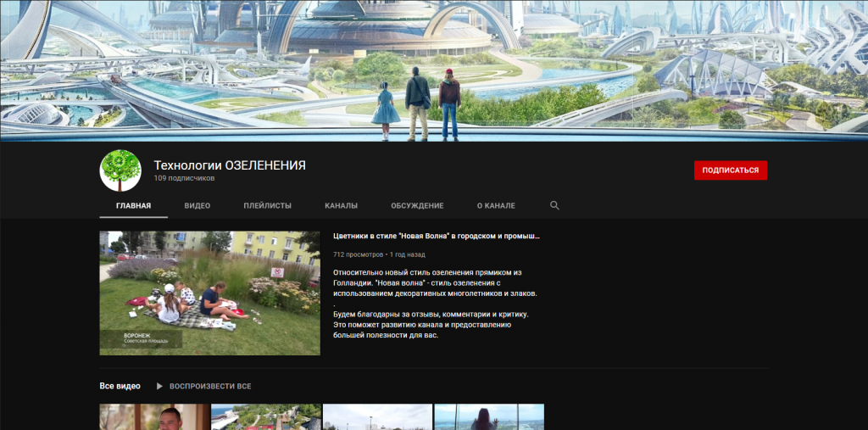Open second video thumbnail with aerial city view
868x430 pixels.
265,417
